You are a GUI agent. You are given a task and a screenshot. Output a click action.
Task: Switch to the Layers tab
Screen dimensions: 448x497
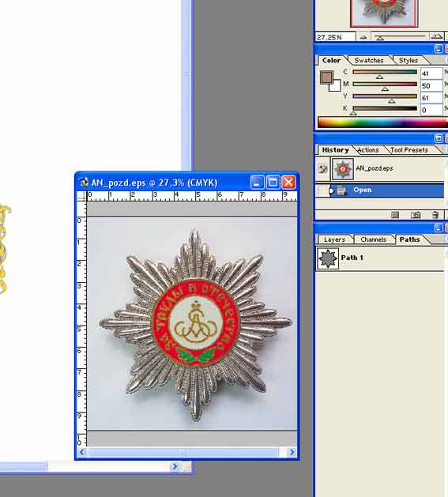(334, 239)
